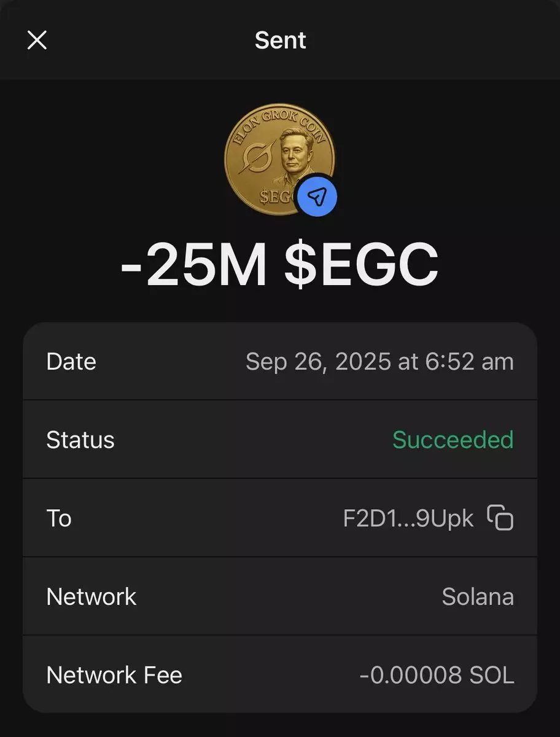The height and width of the screenshot is (737, 560).
Task: Tap the Network row label
Action: tap(91, 597)
